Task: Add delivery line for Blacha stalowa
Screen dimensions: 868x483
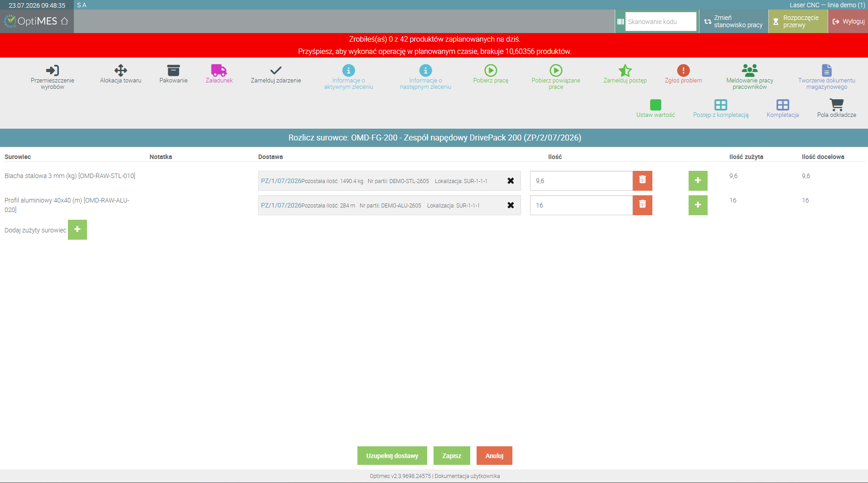Action: [x=698, y=181]
